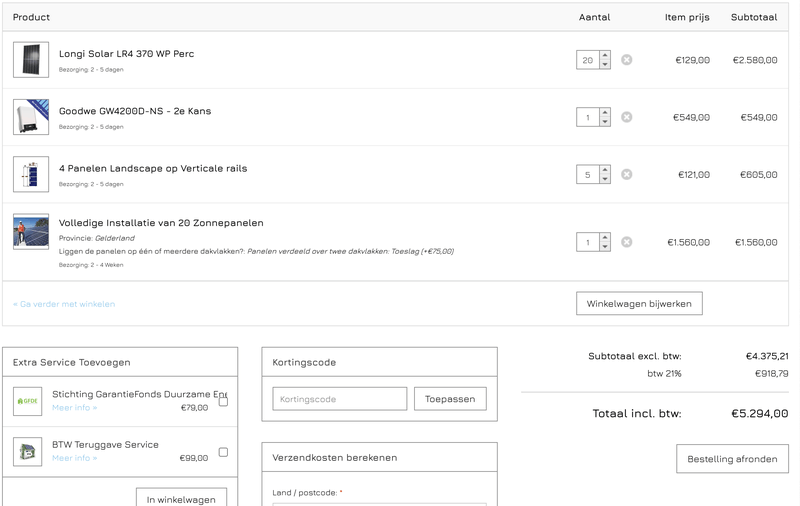Open Longi Solar LR4 370 WP Perc title
This screenshot has width=800, height=506.
127,54
